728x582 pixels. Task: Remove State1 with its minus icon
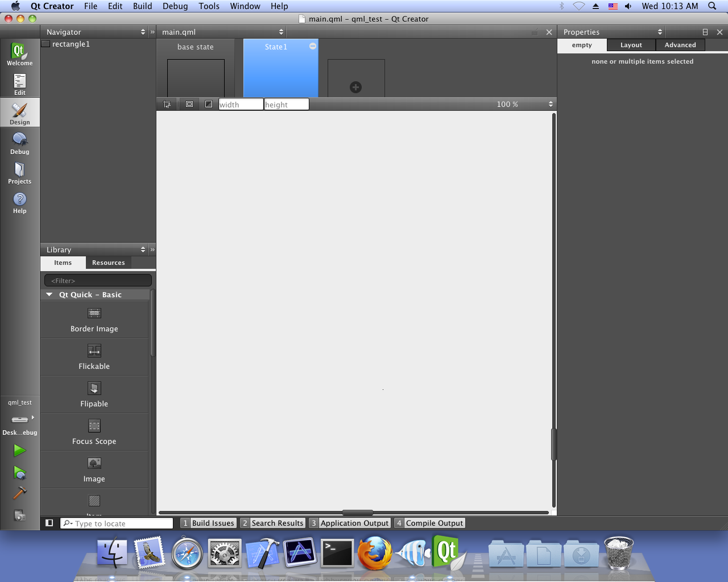313,46
